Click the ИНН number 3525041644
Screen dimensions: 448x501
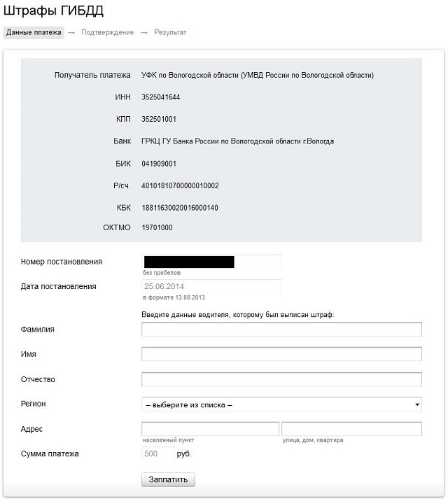click(x=161, y=97)
